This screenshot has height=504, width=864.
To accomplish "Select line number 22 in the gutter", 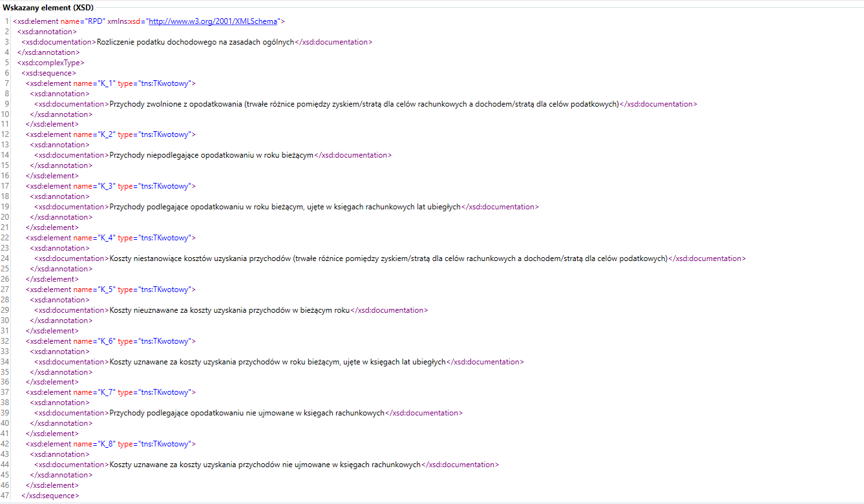I will [x=6, y=237].
